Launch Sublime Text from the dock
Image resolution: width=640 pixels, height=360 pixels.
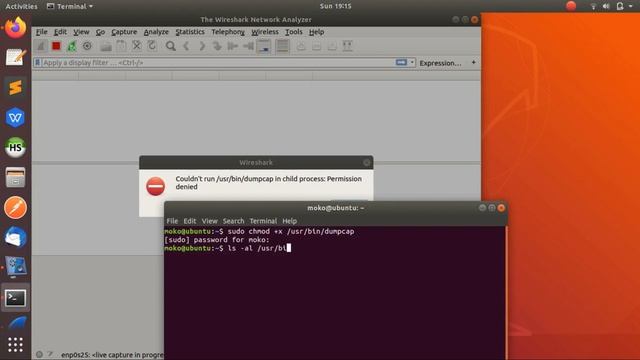coord(16,87)
